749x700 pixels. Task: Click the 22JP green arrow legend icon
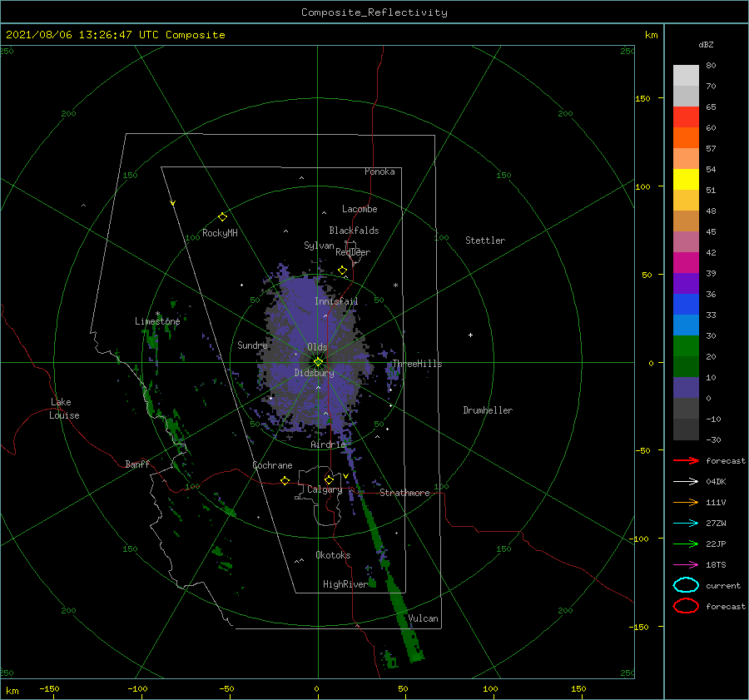(x=686, y=544)
